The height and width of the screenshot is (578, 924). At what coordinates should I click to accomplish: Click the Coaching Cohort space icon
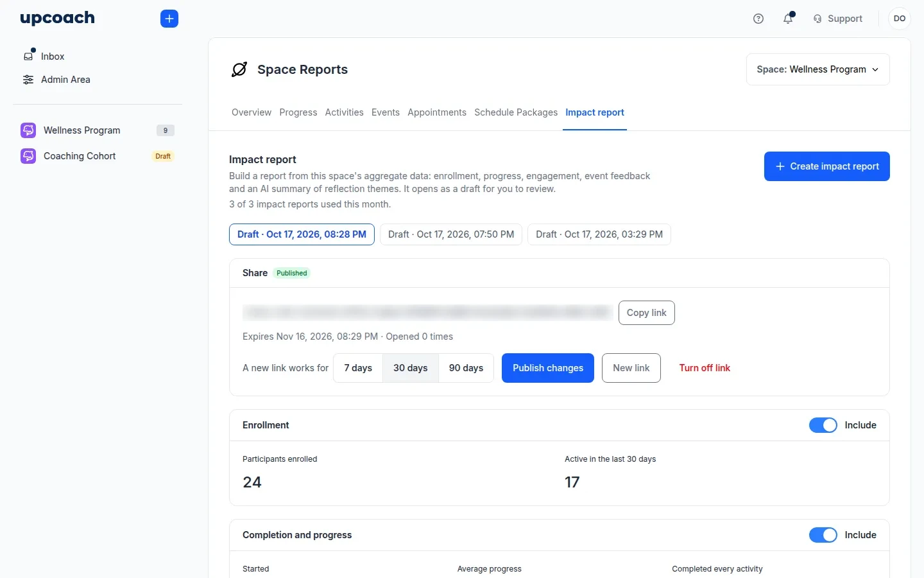[x=28, y=156]
